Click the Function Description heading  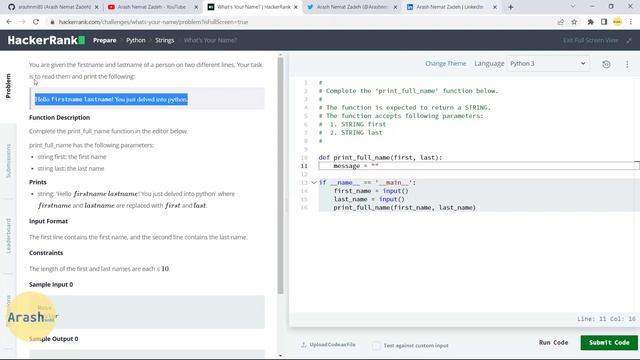[60, 118]
